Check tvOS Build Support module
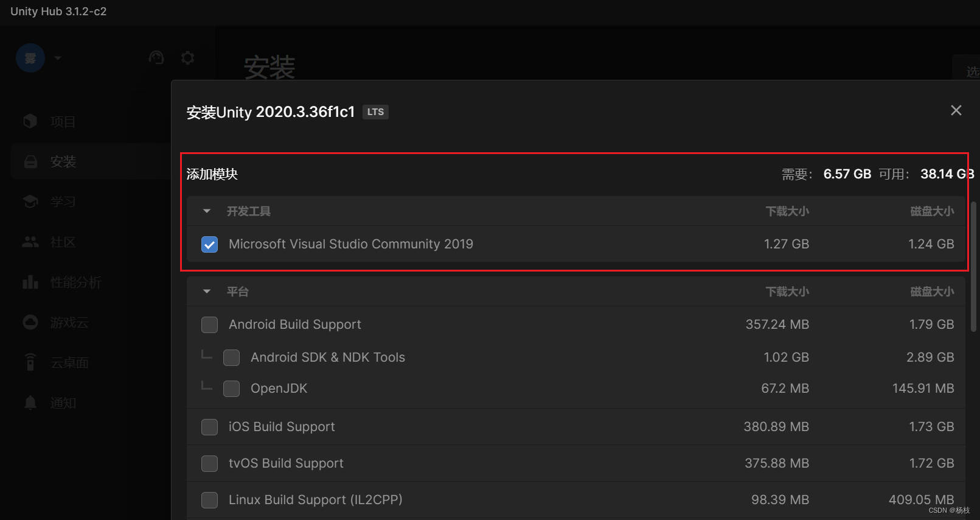This screenshot has width=980, height=520. [x=210, y=463]
